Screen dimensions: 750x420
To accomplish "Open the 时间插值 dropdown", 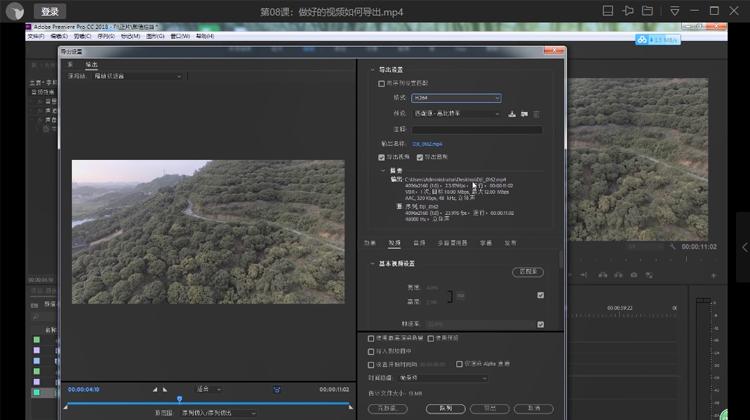I will click(442, 378).
